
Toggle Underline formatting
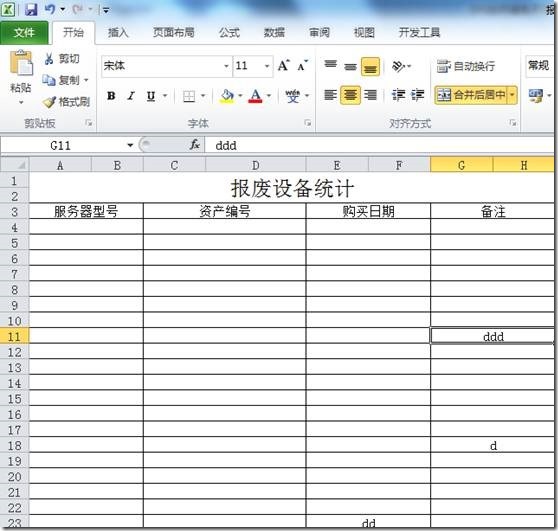point(151,96)
